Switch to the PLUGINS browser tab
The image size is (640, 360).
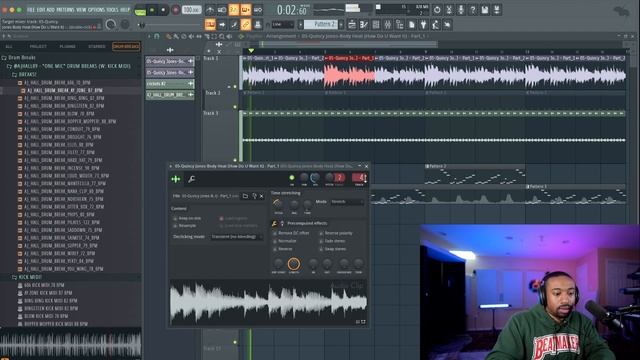point(67,47)
